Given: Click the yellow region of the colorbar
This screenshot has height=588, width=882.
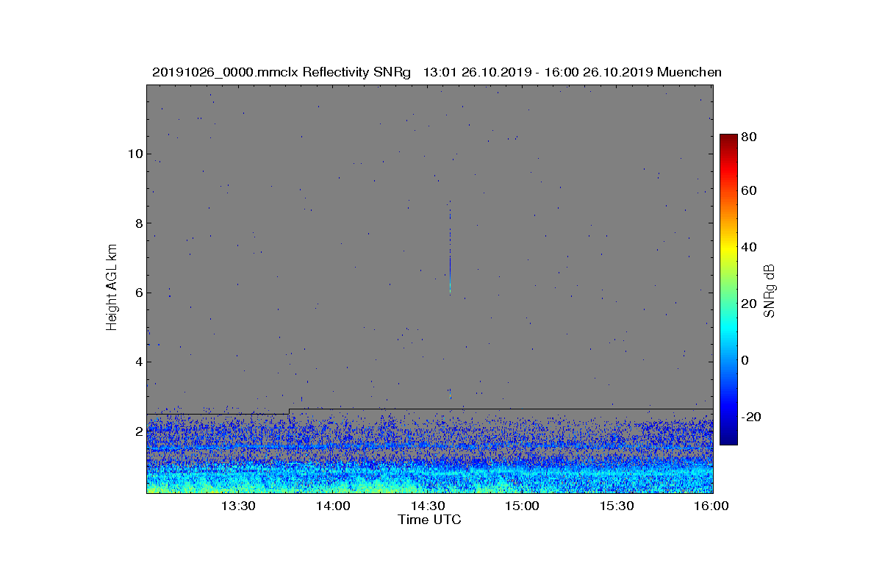Looking at the screenshot, I should 728,251.
